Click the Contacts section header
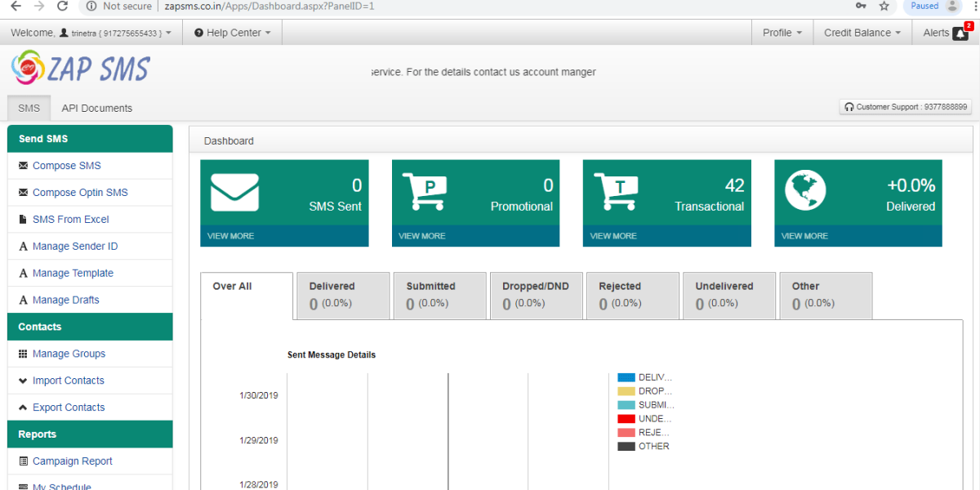The image size is (980, 490). pos(90,327)
